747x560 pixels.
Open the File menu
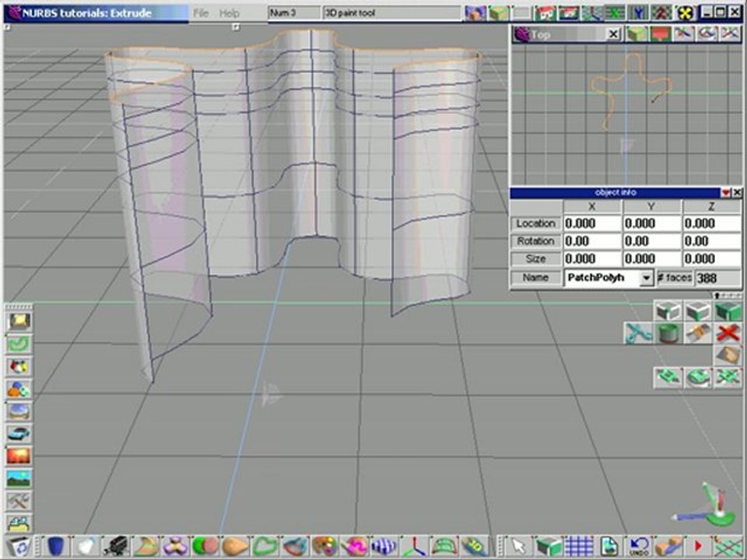pos(201,13)
